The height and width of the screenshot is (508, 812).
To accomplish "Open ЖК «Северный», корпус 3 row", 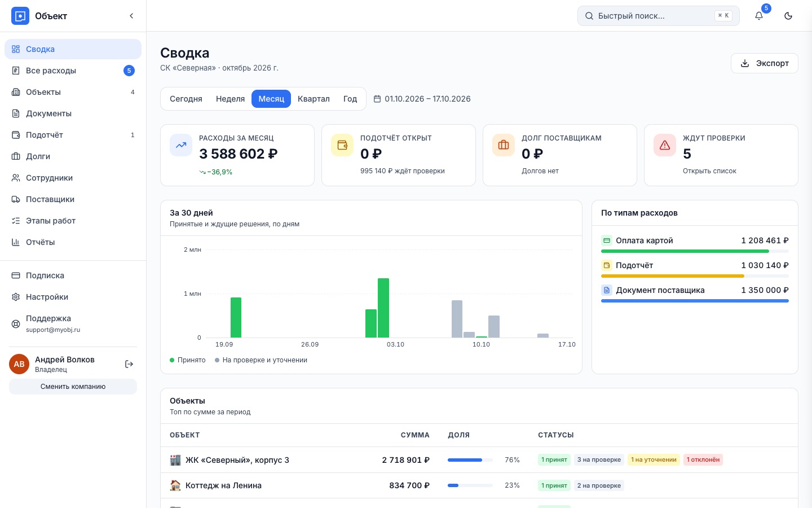I will (479, 460).
